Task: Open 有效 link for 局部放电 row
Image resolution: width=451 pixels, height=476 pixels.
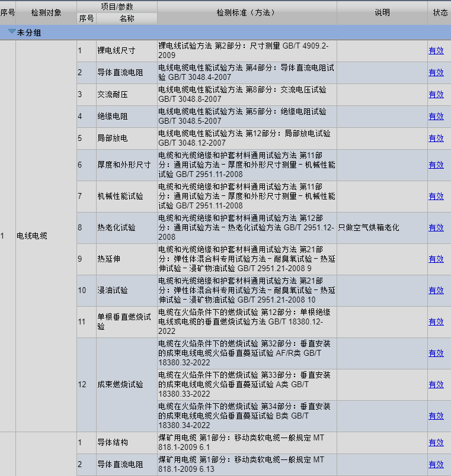Action: click(x=436, y=138)
